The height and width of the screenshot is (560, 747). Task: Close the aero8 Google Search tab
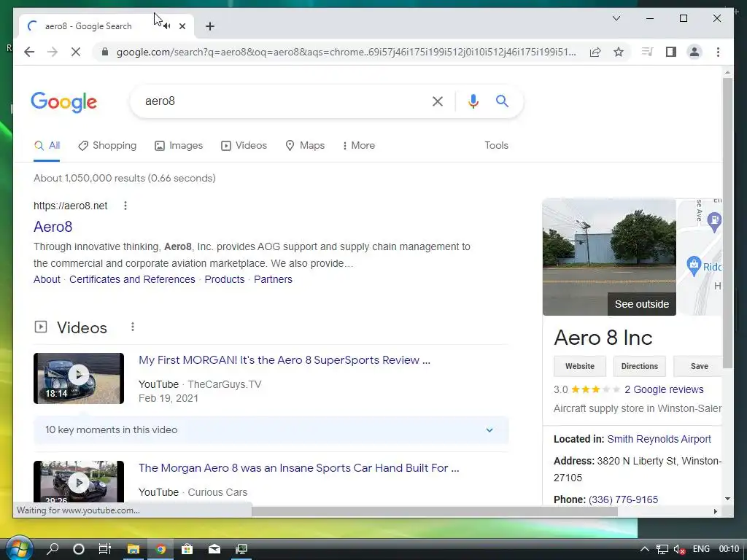coord(182,26)
